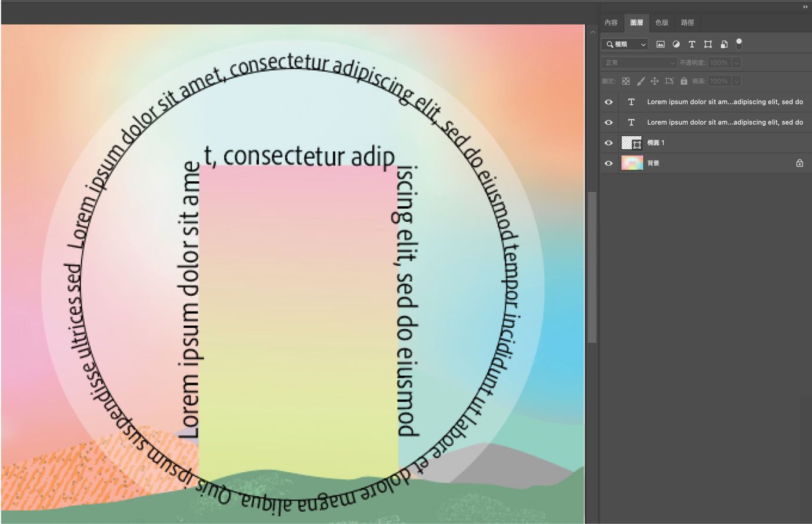
Task: Click the 不透明度 opacity label
Action: click(693, 62)
